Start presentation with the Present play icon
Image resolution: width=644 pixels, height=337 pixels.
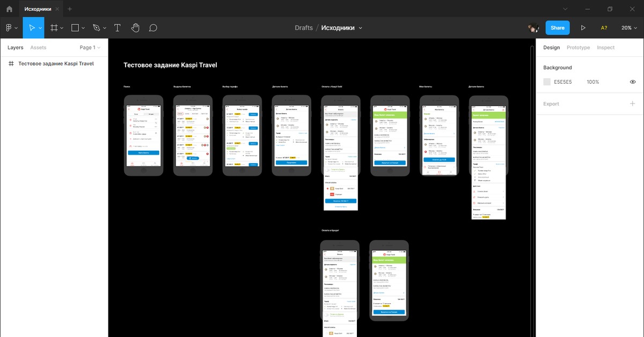[x=583, y=28]
